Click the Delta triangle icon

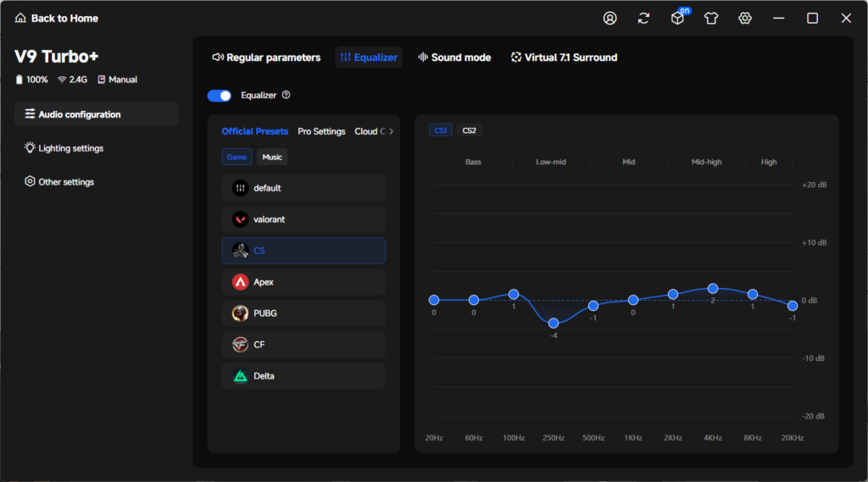(x=240, y=376)
